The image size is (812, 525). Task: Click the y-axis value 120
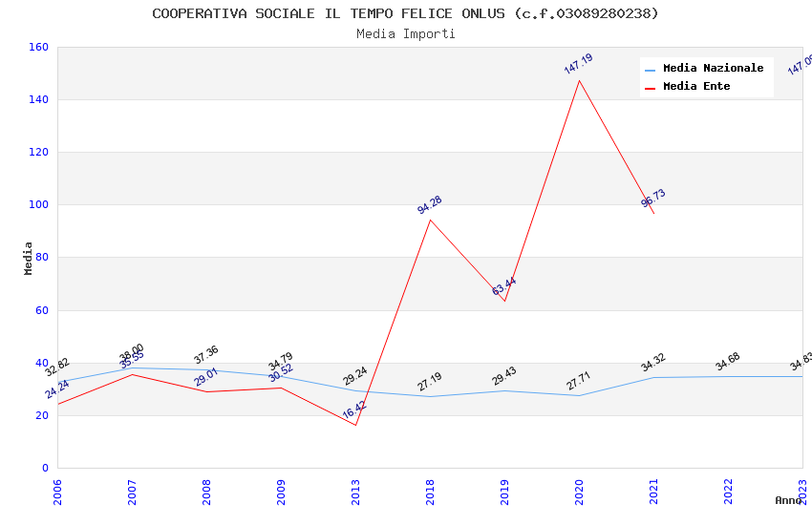(38, 152)
